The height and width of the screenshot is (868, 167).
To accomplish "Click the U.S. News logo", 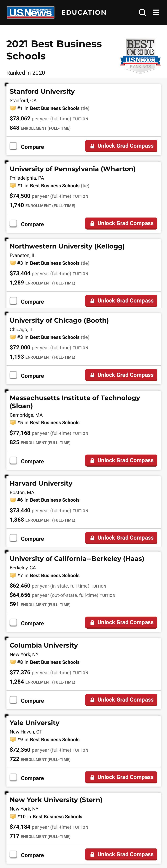I will [31, 12].
